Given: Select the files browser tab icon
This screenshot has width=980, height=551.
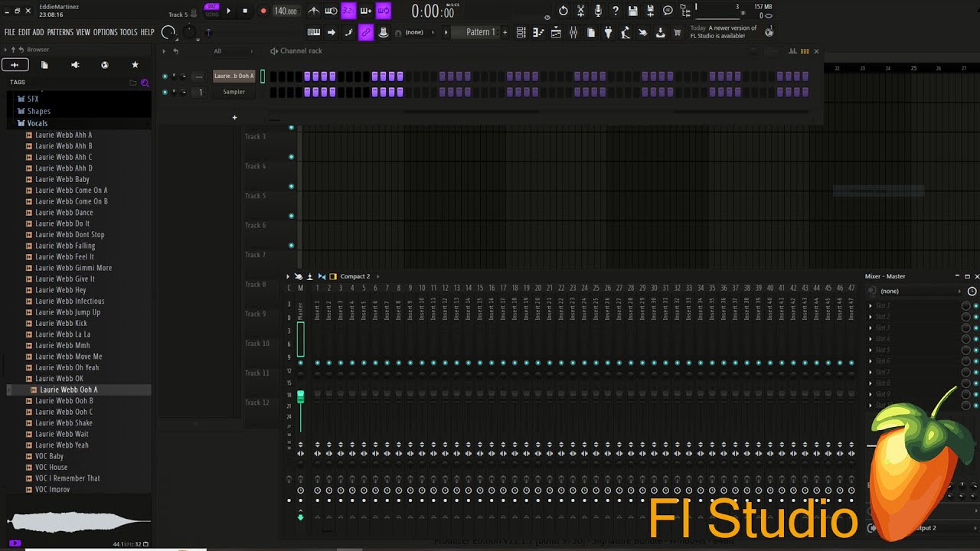Looking at the screenshot, I should coord(44,65).
